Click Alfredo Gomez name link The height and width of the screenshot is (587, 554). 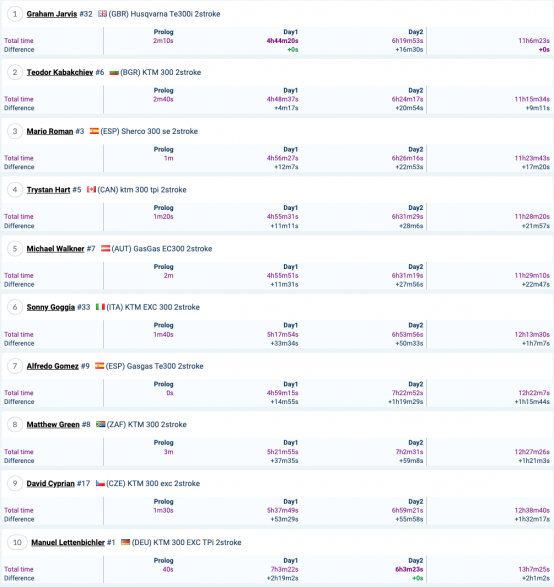(x=52, y=366)
